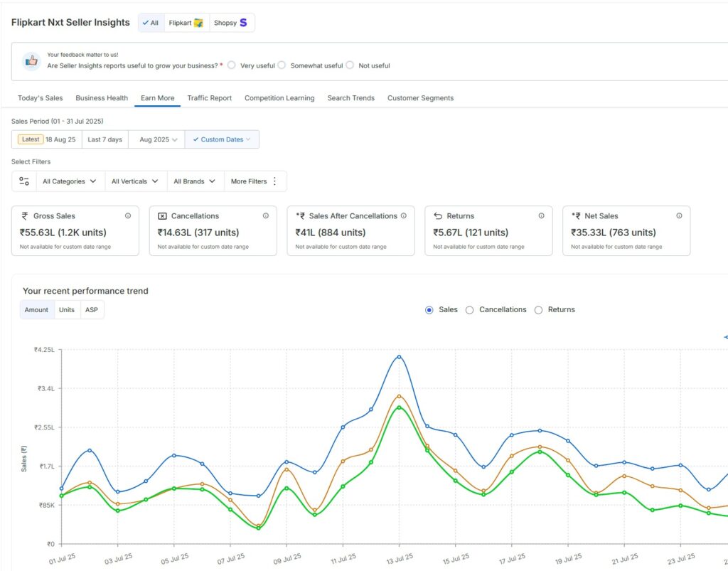
Task: Open the All Categories dropdown
Action: [69, 181]
